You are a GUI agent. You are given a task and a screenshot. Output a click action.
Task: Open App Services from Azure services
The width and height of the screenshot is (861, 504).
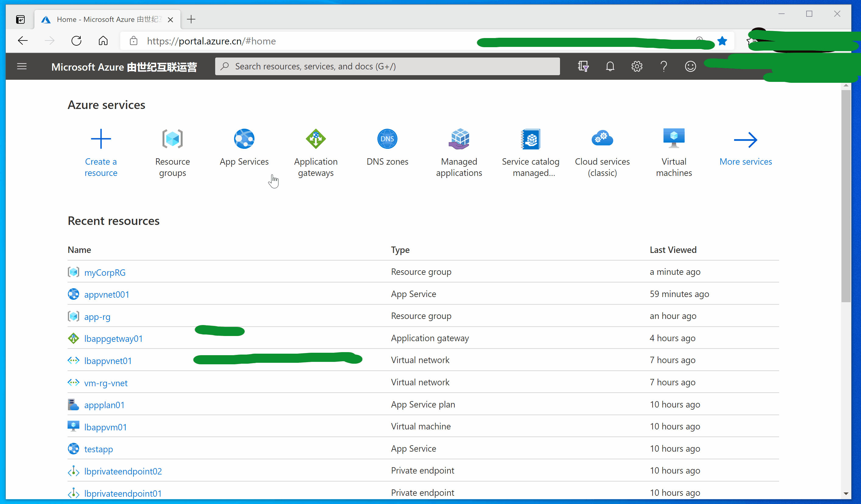click(244, 139)
